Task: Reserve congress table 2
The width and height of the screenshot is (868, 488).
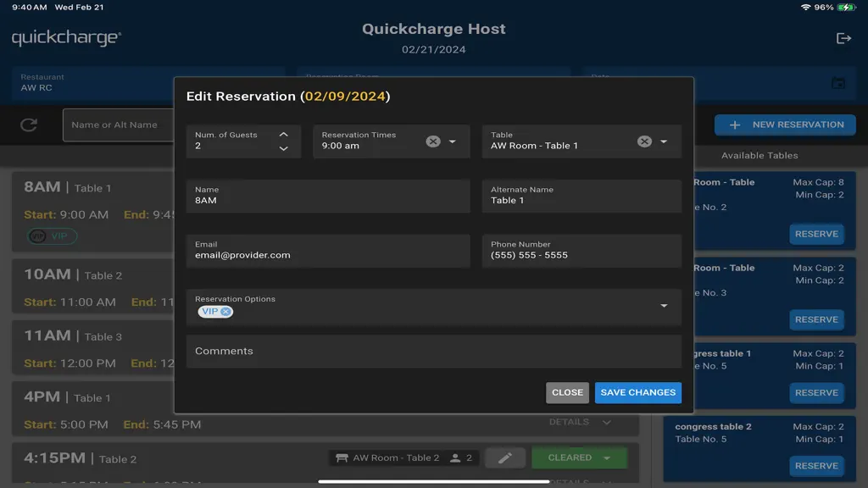Action: (x=816, y=466)
